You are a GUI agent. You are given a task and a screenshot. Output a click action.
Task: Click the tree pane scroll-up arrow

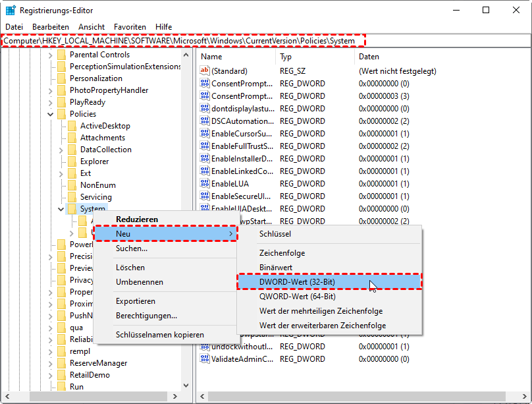pos(186,55)
